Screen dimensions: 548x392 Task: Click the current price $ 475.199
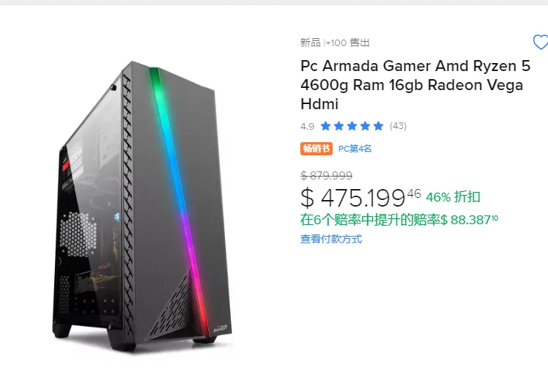360,198
